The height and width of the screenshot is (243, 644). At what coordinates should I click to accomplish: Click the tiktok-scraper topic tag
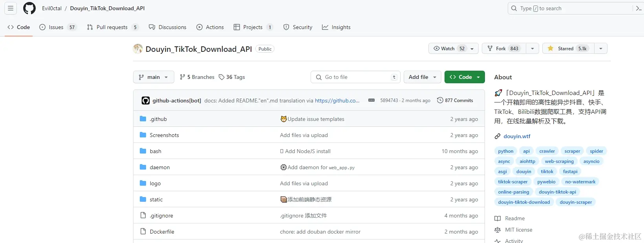point(513,182)
